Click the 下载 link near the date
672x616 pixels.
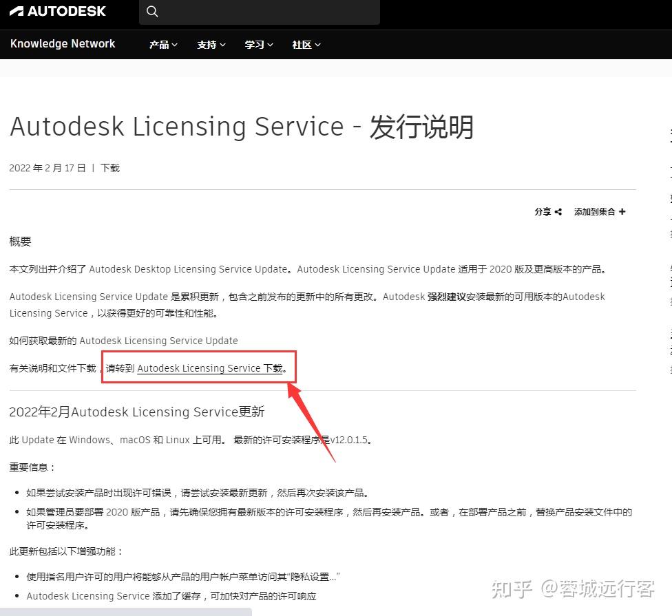click(x=112, y=167)
